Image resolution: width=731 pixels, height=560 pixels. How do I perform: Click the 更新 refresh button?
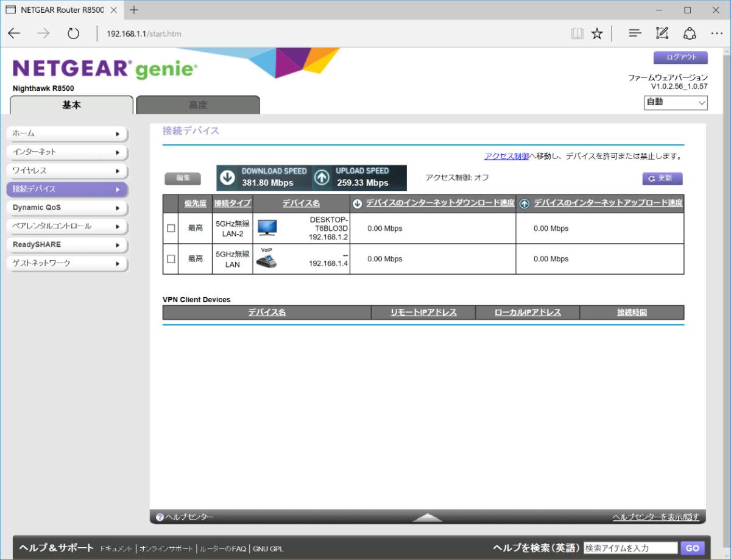pos(662,179)
